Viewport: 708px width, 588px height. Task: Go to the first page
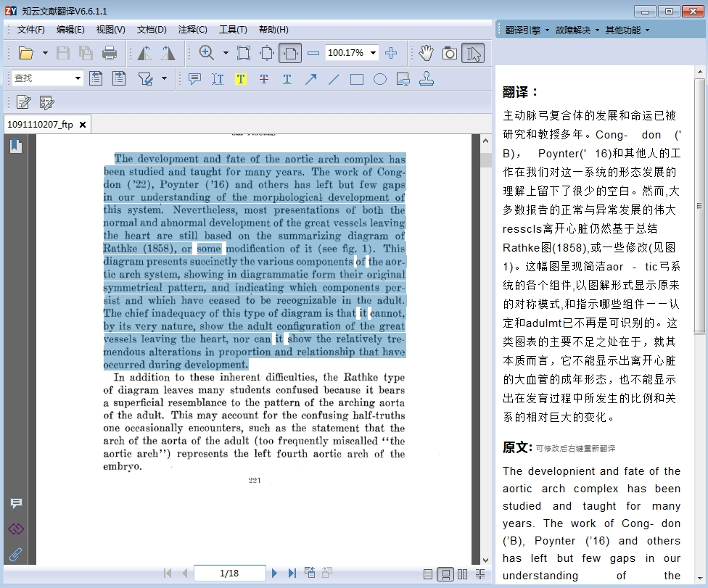(168, 573)
